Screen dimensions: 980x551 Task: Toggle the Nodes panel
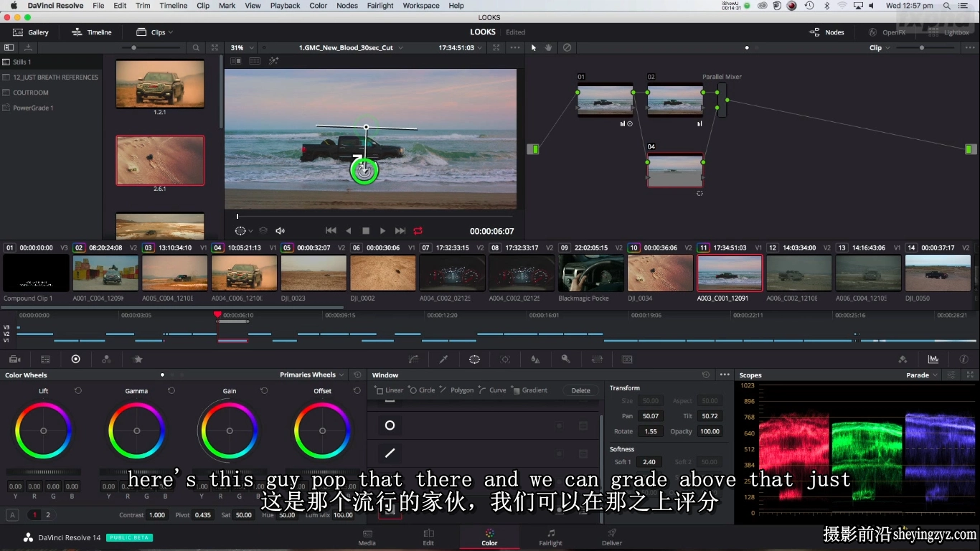826,32
